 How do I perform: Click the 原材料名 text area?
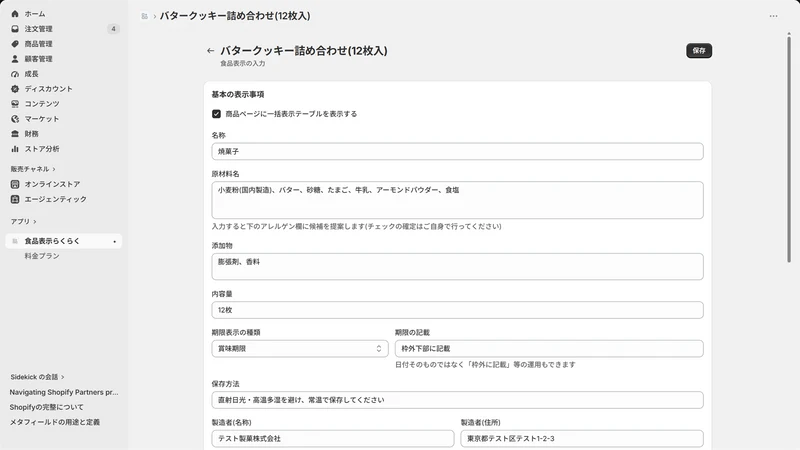click(x=457, y=200)
